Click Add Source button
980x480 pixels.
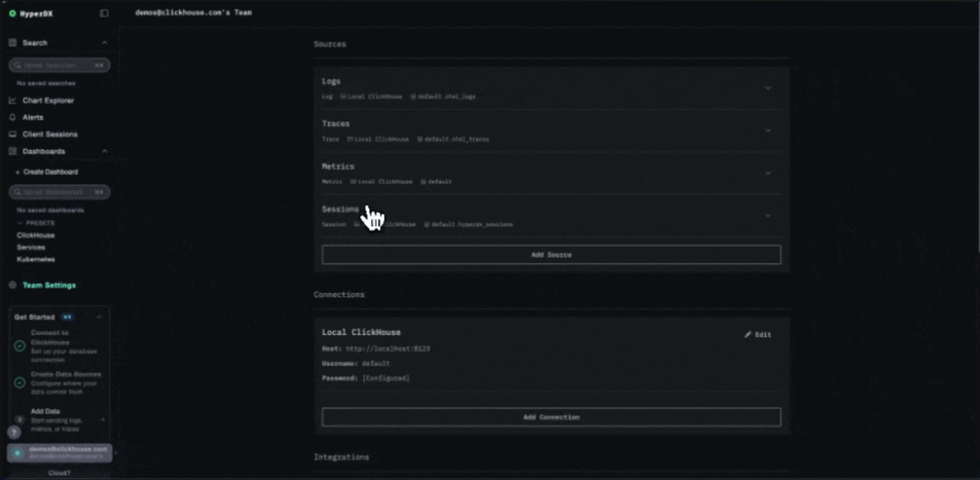(552, 254)
